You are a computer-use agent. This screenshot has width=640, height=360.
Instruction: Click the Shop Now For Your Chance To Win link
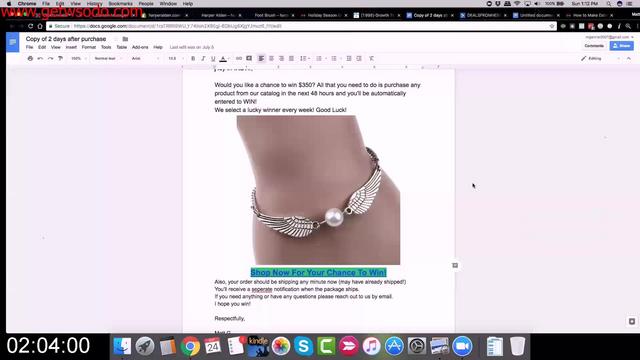pos(318,272)
